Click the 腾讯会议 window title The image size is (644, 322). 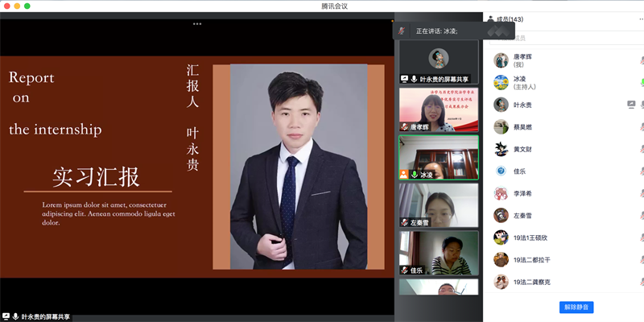coord(334,6)
